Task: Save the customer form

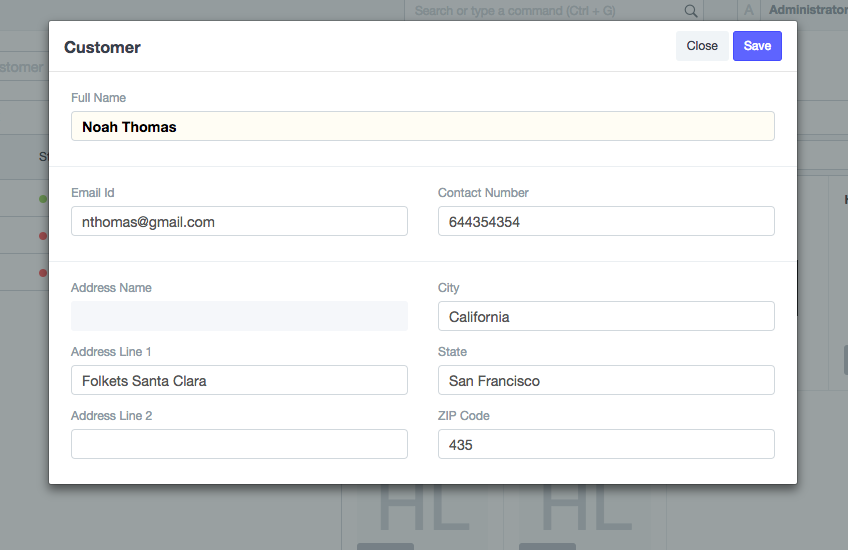Action: 757,46
